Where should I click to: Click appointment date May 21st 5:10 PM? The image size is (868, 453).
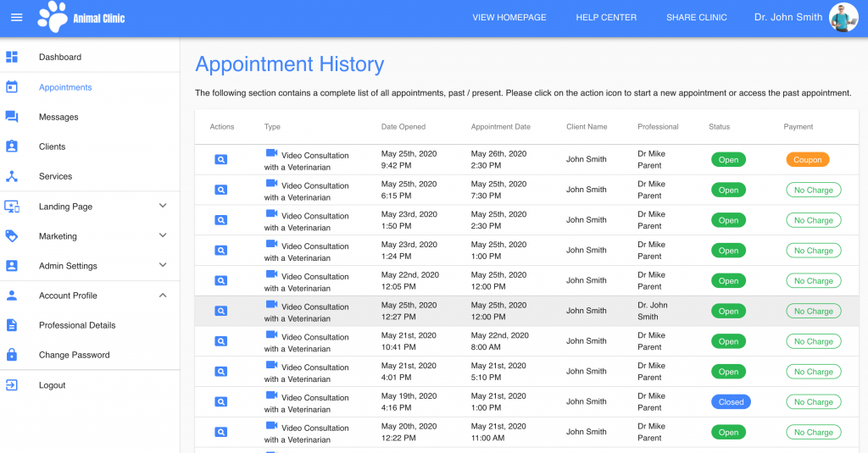click(498, 371)
